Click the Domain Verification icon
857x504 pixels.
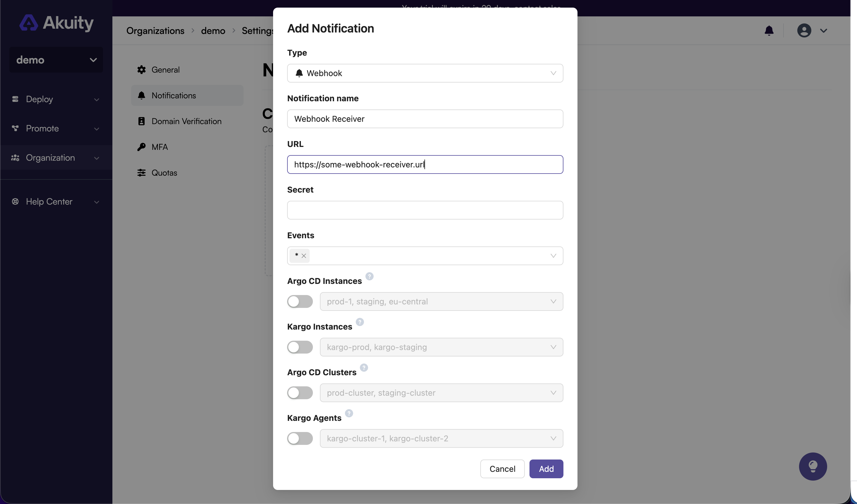[142, 121]
